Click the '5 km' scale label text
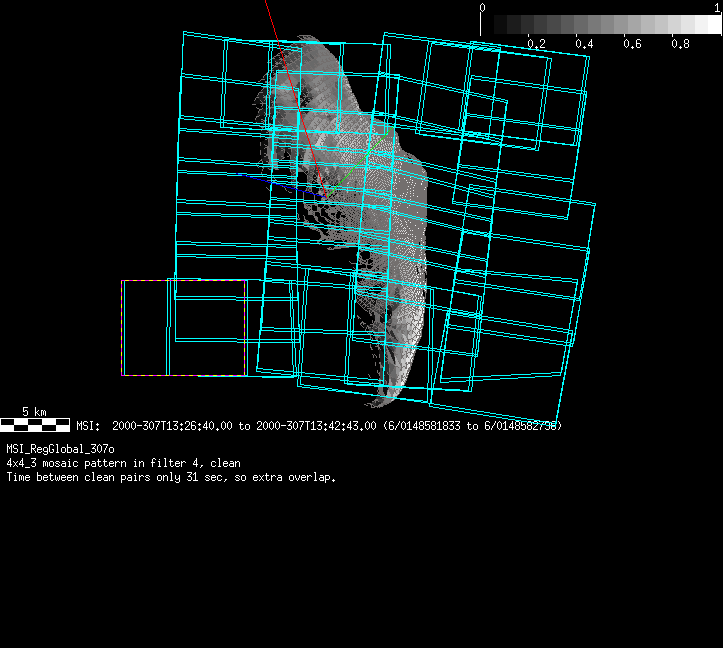This screenshot has width=723, height=648. click(34, 412)
